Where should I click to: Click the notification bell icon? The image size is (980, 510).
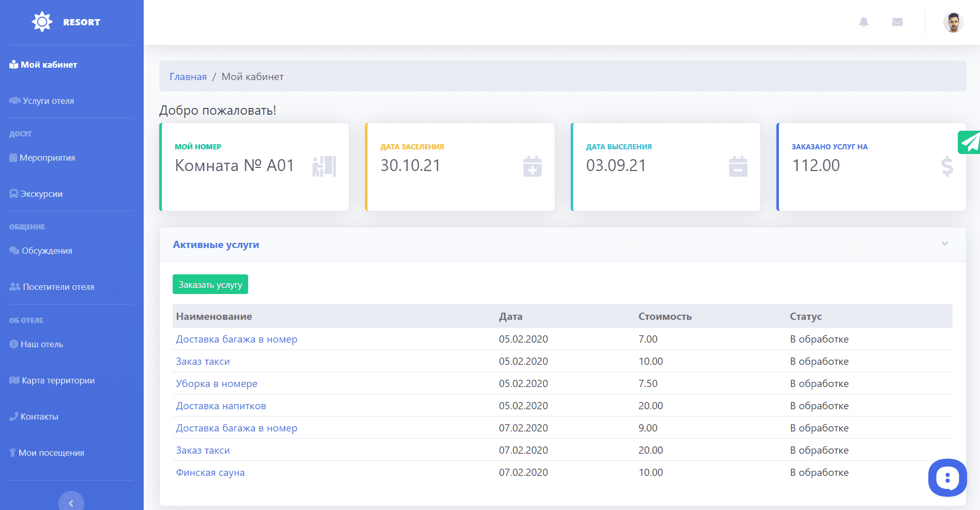click(864, 22)
